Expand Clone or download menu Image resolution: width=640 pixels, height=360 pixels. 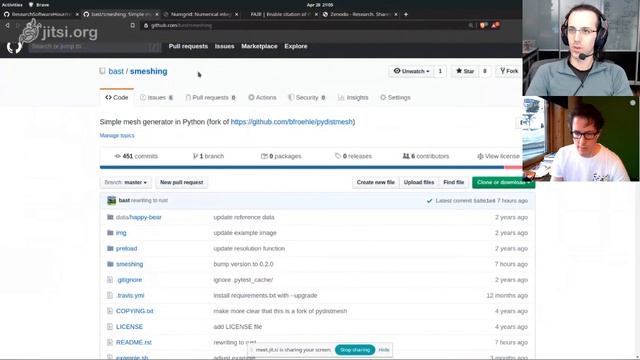coord(503,182)
